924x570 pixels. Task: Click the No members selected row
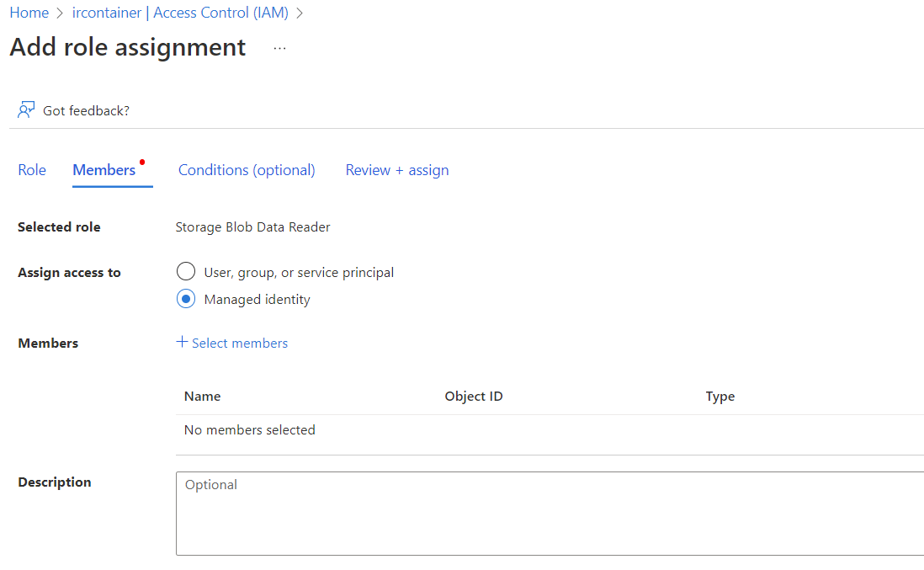coord(250,429)
